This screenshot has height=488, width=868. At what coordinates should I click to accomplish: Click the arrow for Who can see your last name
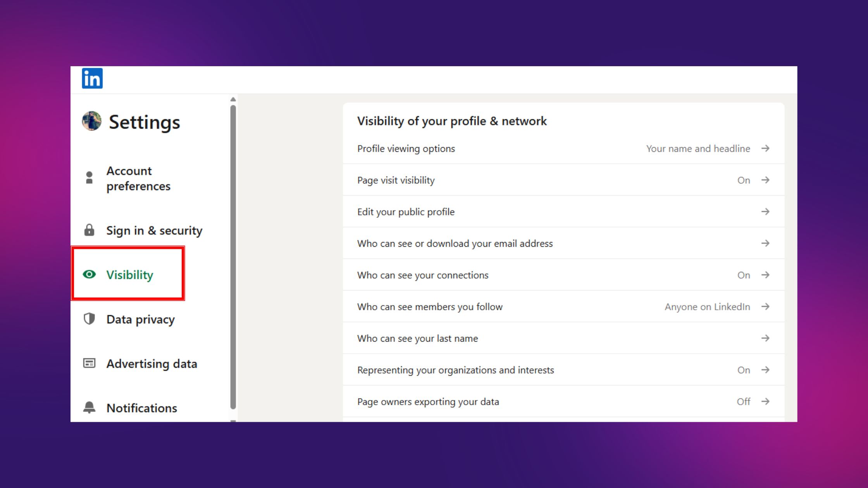(x=765, y=339)
